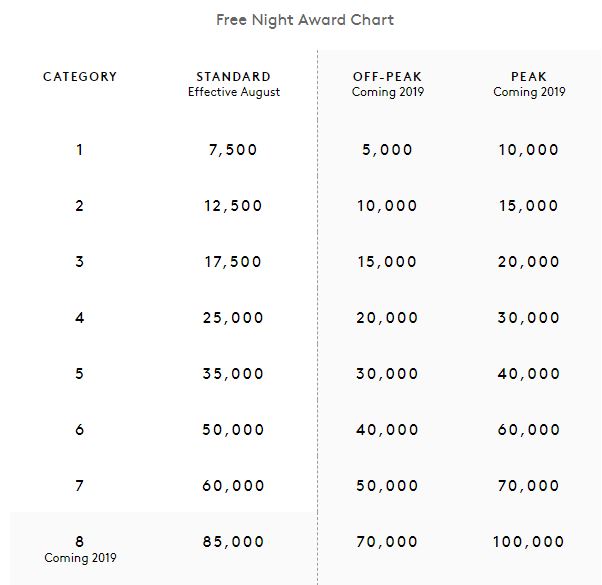Click 'Coming 2019' under OFF-PEAK
The height and width of the screenshot is (585, 602).
[x=388, y=93]
